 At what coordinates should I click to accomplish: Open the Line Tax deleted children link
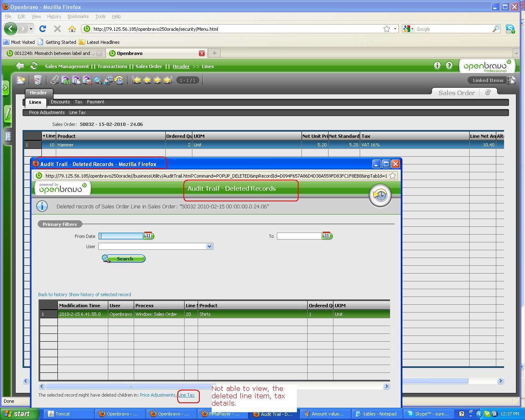click(187, 395)
